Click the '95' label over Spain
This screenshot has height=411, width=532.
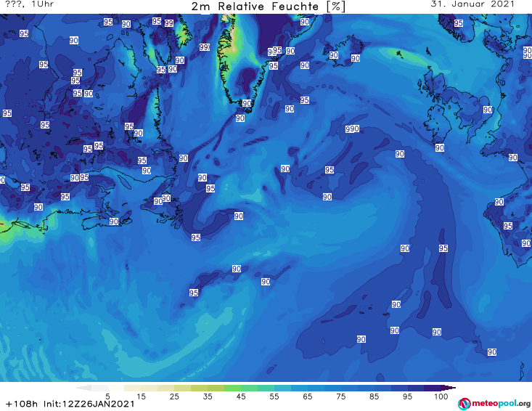tap(507, 226)
